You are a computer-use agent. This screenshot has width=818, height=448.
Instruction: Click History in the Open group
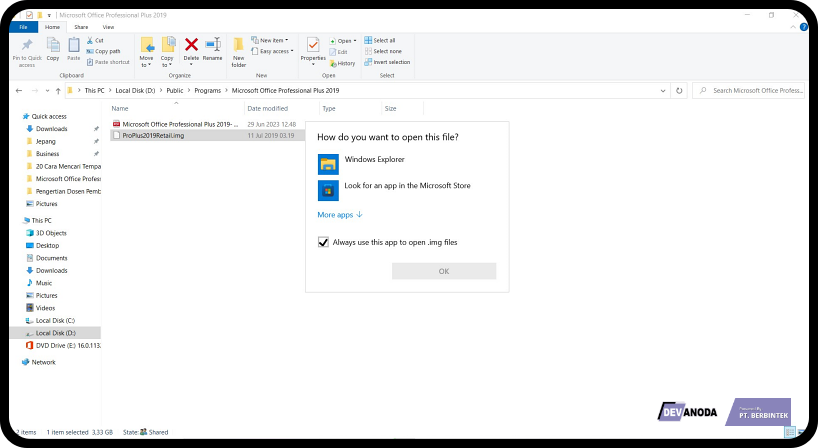click(342, 63)
